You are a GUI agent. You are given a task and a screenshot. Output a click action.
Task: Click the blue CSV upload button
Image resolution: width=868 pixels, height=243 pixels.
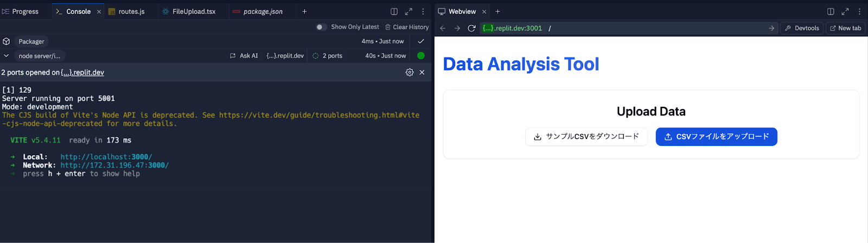pyautogui.click(x=716, y=137)
